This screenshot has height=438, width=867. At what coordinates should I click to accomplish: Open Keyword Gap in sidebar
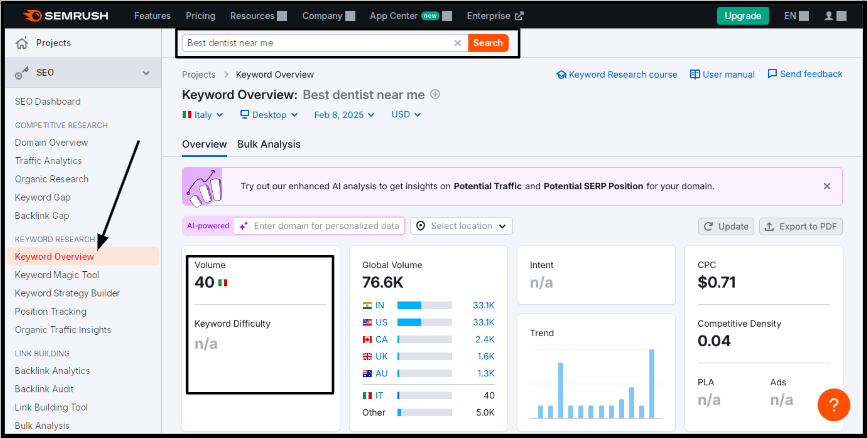(x=43, y=197)
